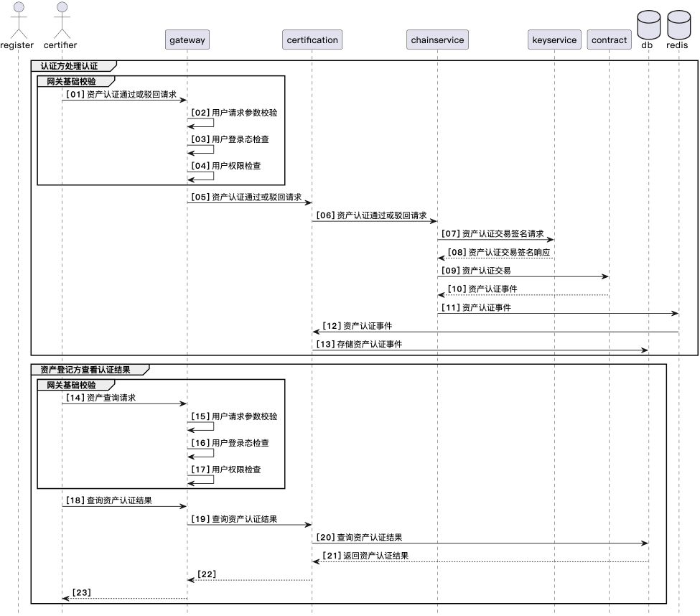Click self-call arrow of [02] 用户请求参数校验
Image resolution: width=700 pixels, height=616 pixels.
tap(203, 123)
